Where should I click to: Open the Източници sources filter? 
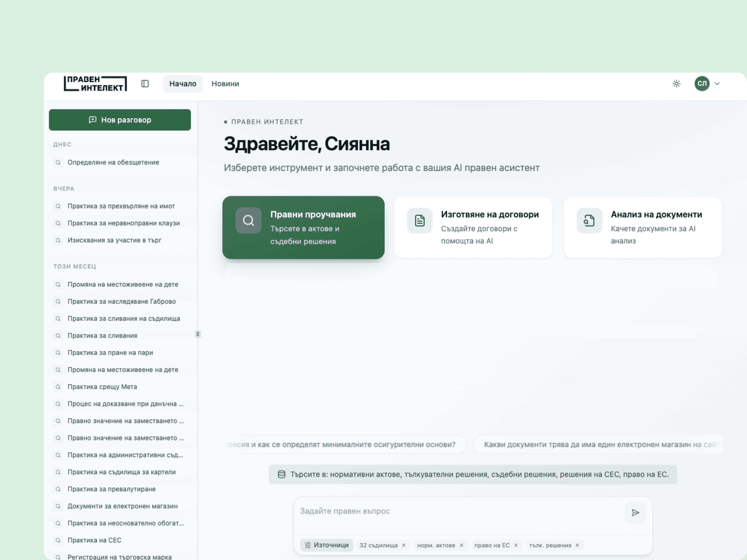tap(327, 545)
